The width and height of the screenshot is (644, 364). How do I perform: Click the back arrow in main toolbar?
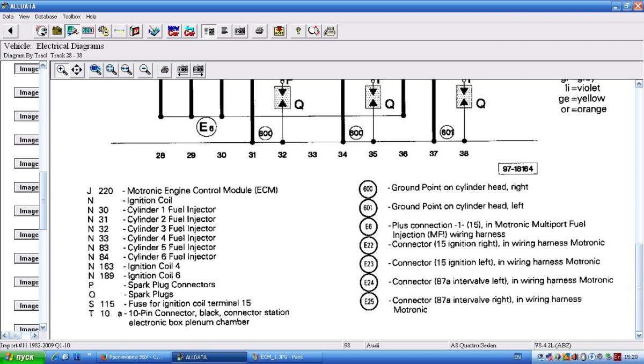pyautogui.click(x=11, y=31)
